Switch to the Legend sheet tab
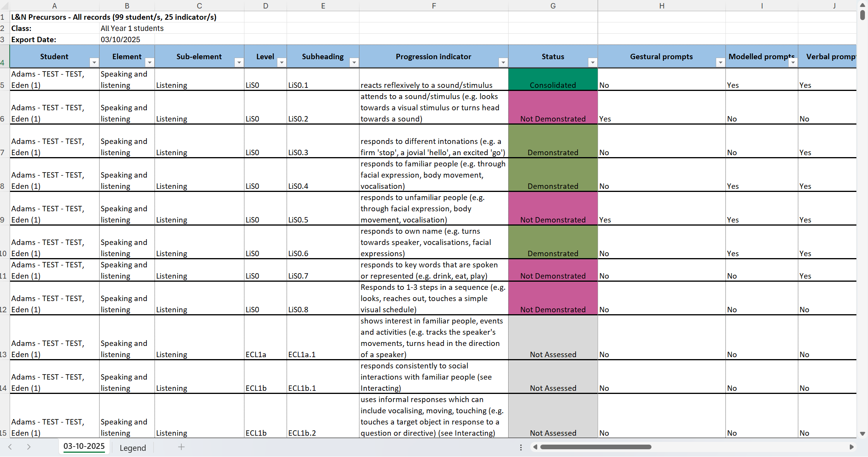 point(132,448)
